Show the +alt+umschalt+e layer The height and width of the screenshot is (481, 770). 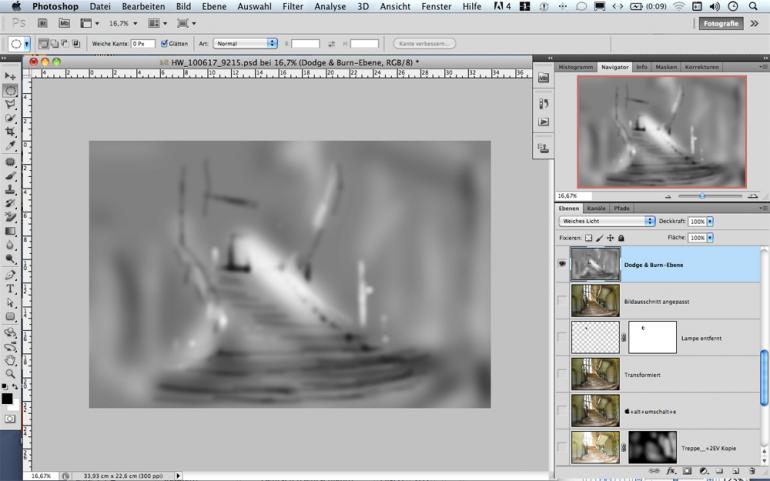tap(562, 410)
